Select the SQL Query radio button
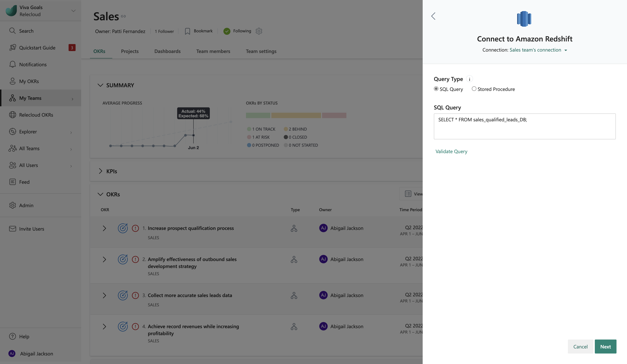The height and width of the screenshot is (364, 627). click(x=436, y=89)
